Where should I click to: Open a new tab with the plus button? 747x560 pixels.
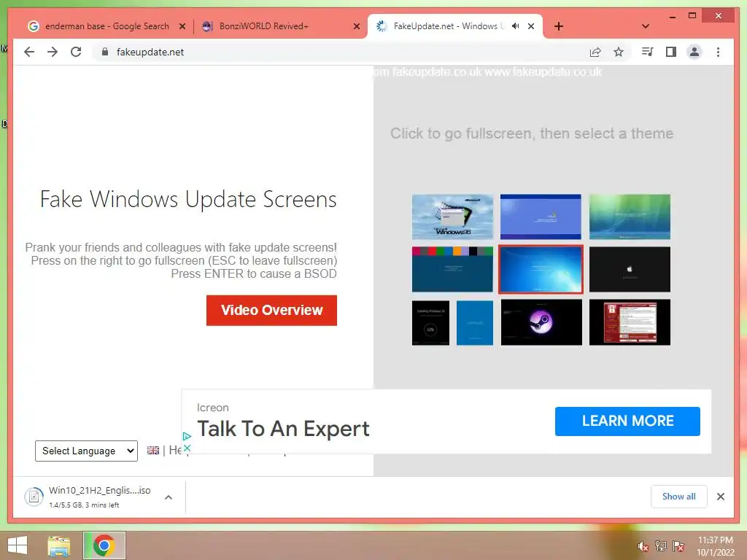tap(559, 26)
